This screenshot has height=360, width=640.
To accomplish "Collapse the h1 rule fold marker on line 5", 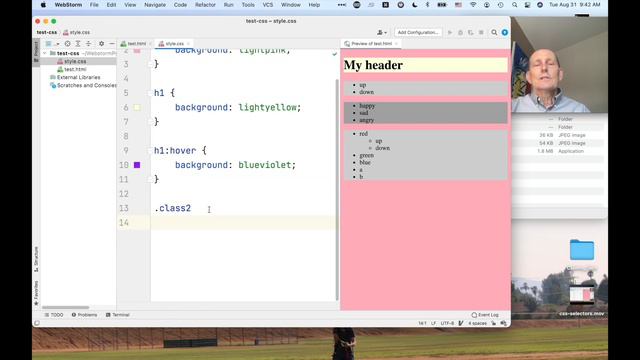I will point(150,93).
